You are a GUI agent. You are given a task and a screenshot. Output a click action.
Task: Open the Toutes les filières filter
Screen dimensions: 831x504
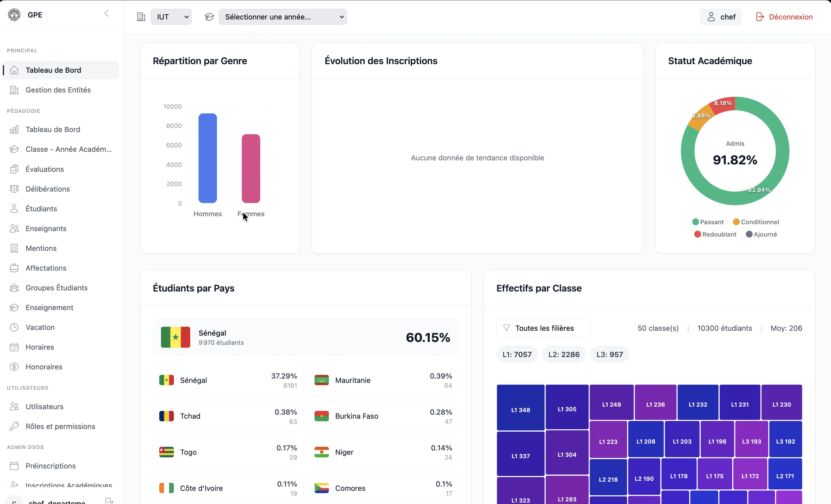(543, 328)
